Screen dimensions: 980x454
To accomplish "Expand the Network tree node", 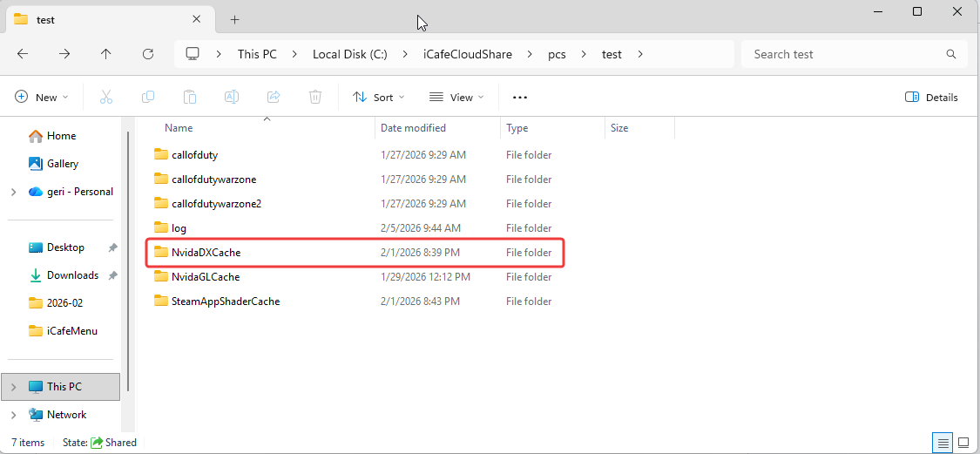I will 13,415.
